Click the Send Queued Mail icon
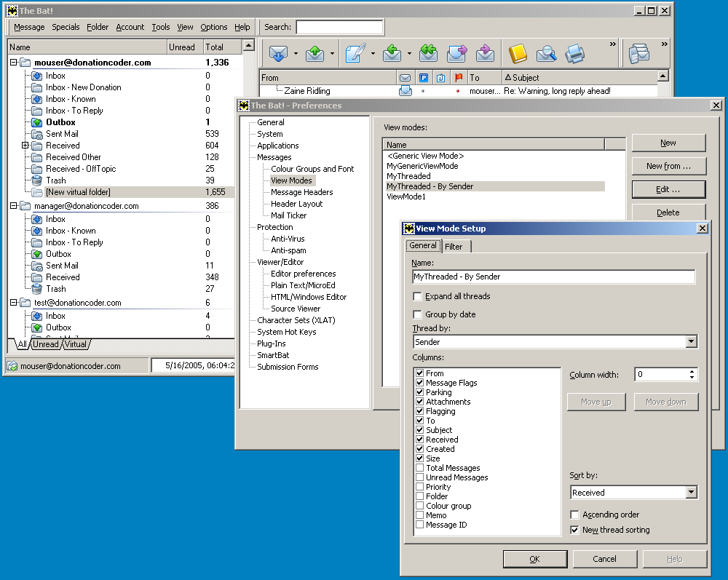Image resolution: width=728 pixels, height=580 pixels. [x=314, y=54]
